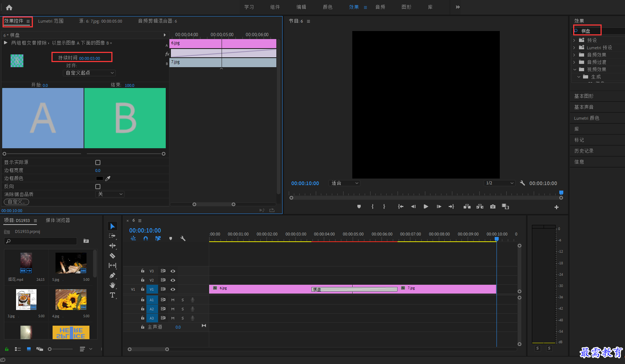Viewport: 625px width, 364px height.
Task: Open the 基本图形 panel
Action: [x=584, y=96]
